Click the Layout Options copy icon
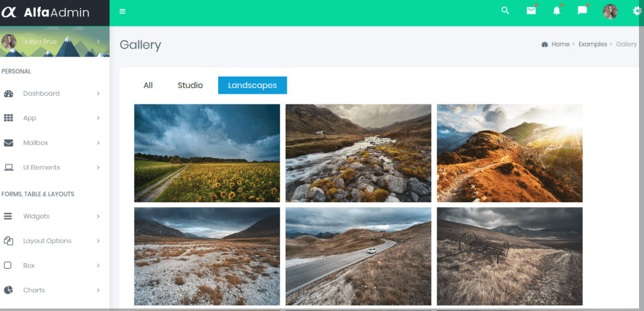This screenshot has height=311, width=644. point(9,240)
